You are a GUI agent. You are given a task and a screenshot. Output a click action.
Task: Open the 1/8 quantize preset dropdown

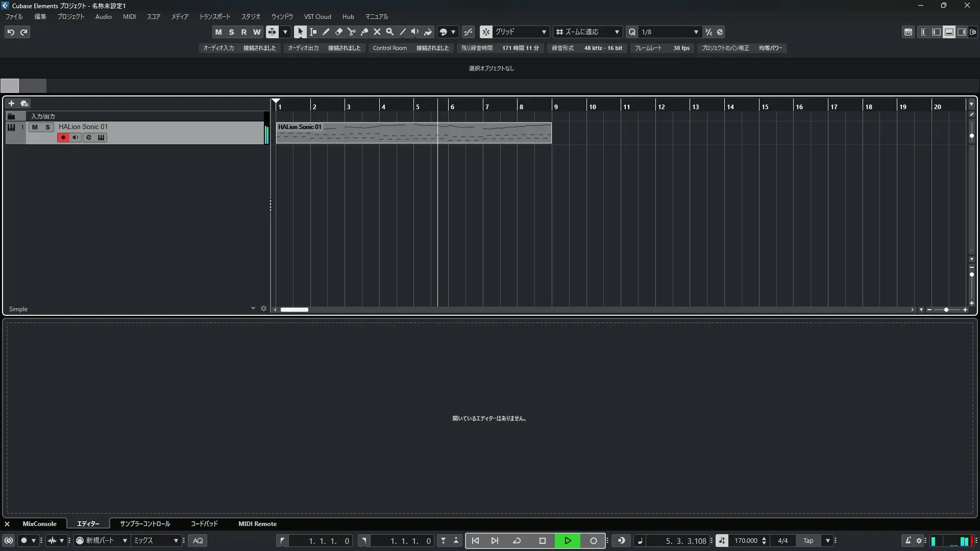click(x=670, y=32)
